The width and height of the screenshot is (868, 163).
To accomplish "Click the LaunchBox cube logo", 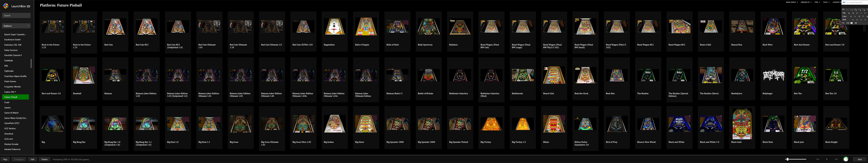I will (6, 6).
